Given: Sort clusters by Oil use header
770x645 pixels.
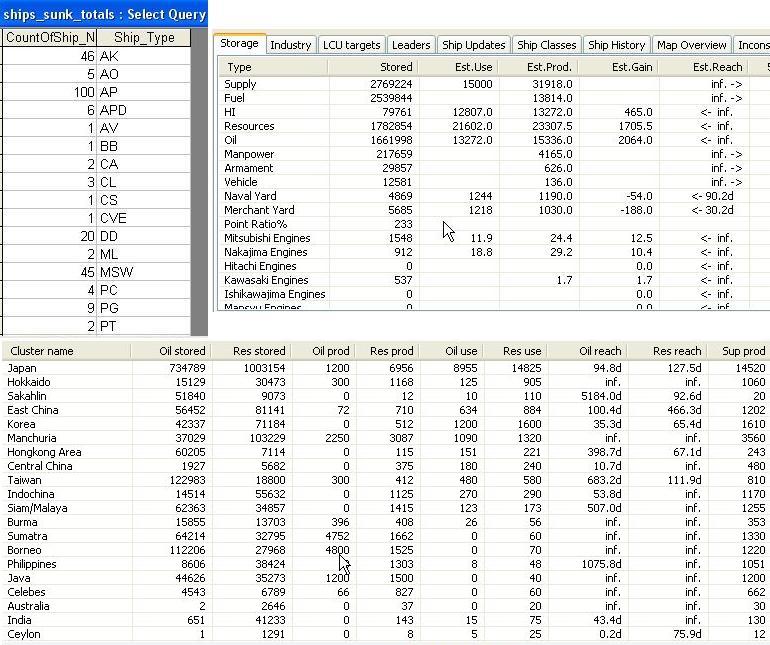Looking at the screenshot, I should pos(451,351).
